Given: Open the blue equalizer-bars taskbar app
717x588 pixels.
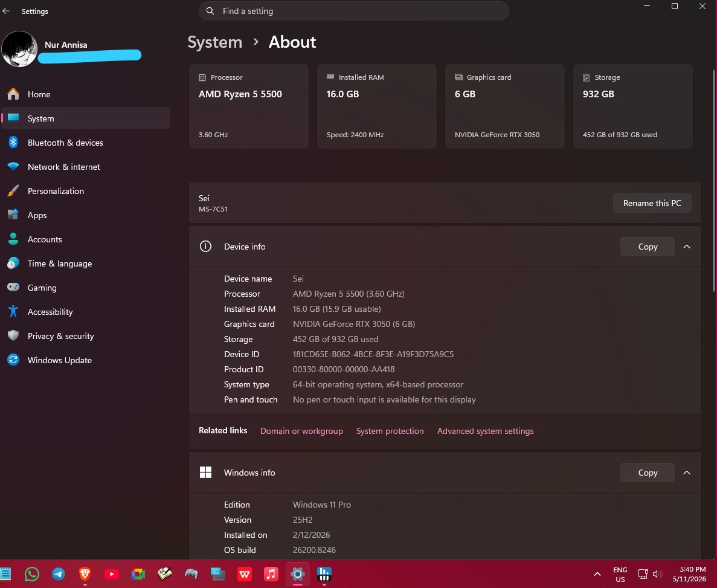Looking at the screenshot, I should point(324,574).
